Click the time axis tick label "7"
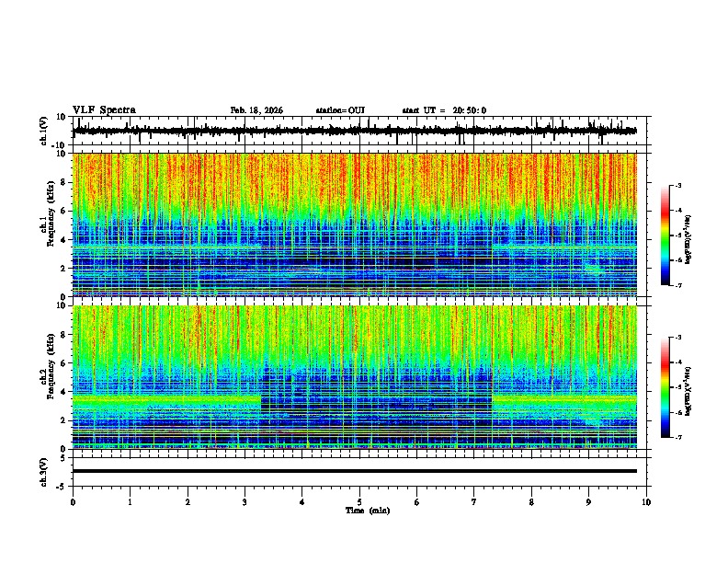The image size is (728, 563). pos(474,502)
